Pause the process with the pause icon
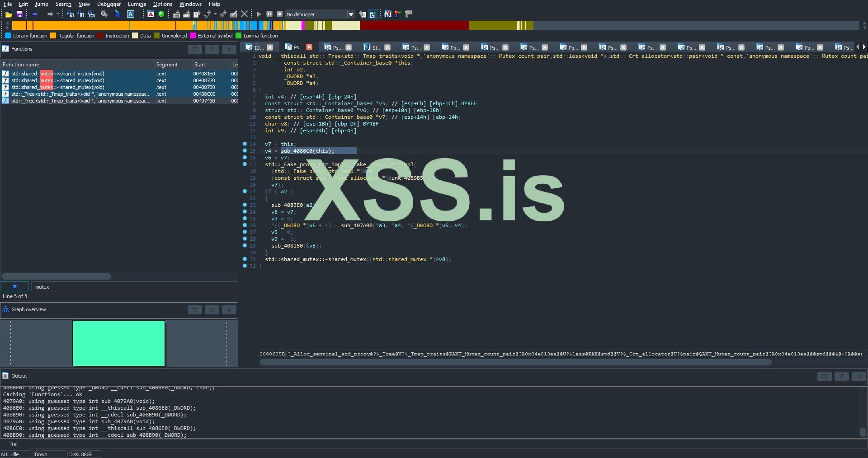 [x=269, y=14]
